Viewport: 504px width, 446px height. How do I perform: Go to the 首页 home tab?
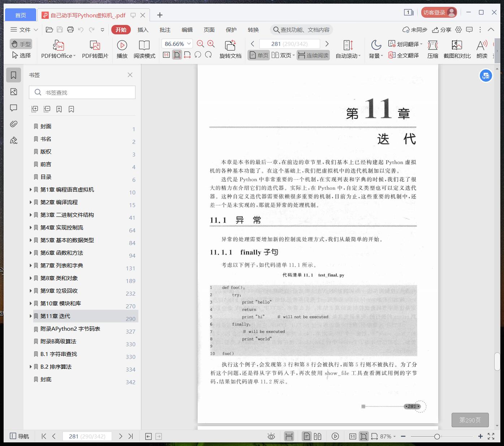tap(21, 15)
